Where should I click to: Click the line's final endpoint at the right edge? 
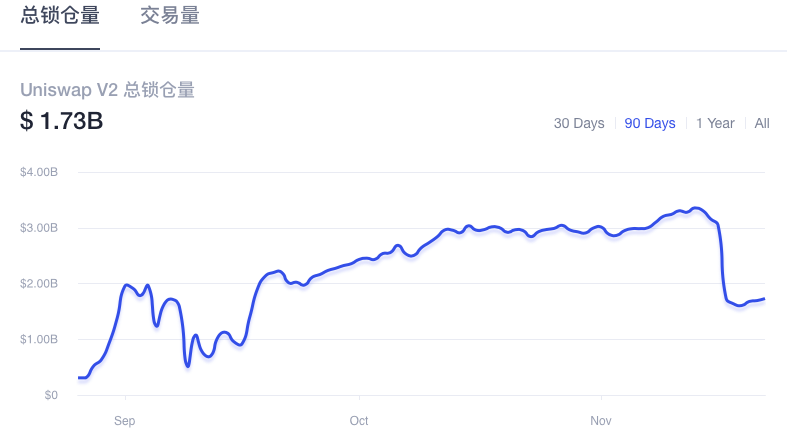[x=763, y=299]
